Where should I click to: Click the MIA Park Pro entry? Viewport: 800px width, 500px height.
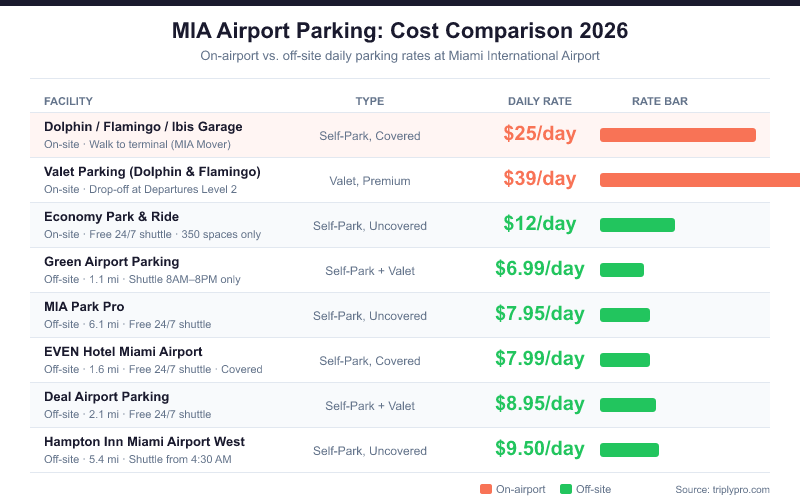[84, 307]
